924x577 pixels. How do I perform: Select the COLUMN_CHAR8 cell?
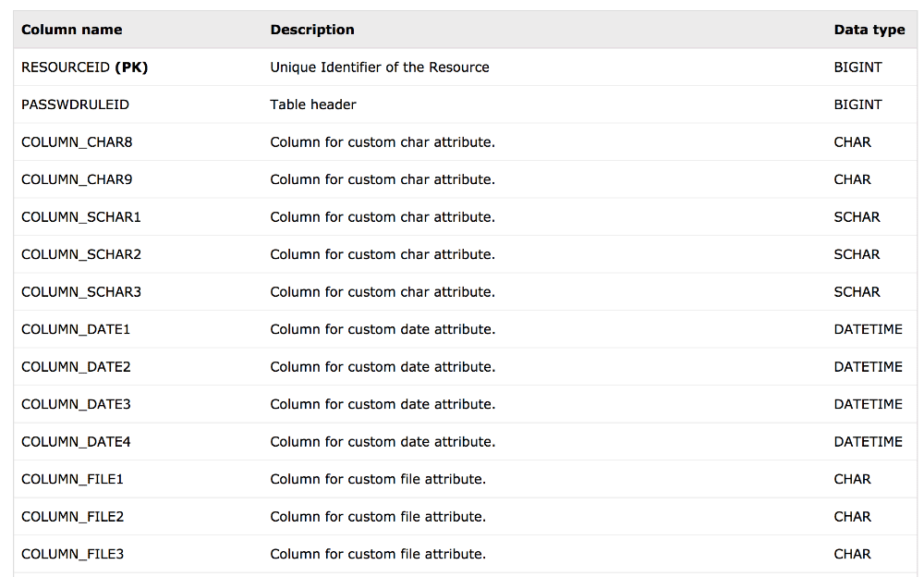(77, 142)
